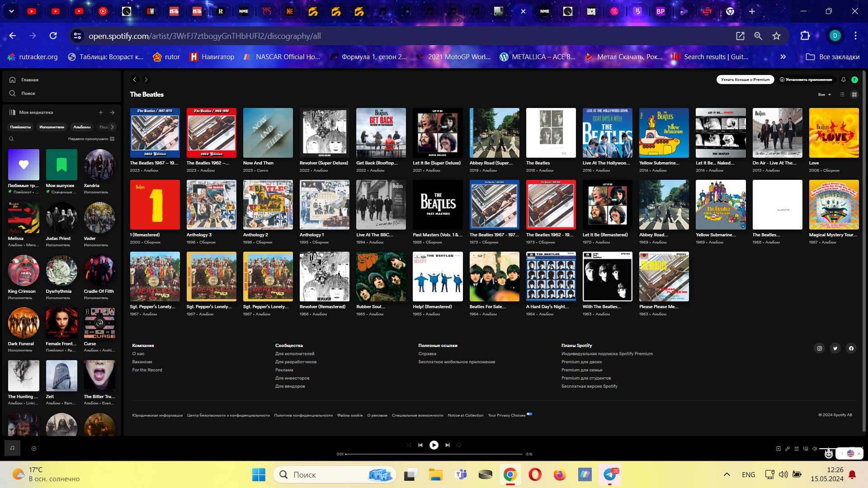Open the Rubber Soul album cover
Image resolution: width=868 pixels, height=488 pixels.
tap(381, 277)
